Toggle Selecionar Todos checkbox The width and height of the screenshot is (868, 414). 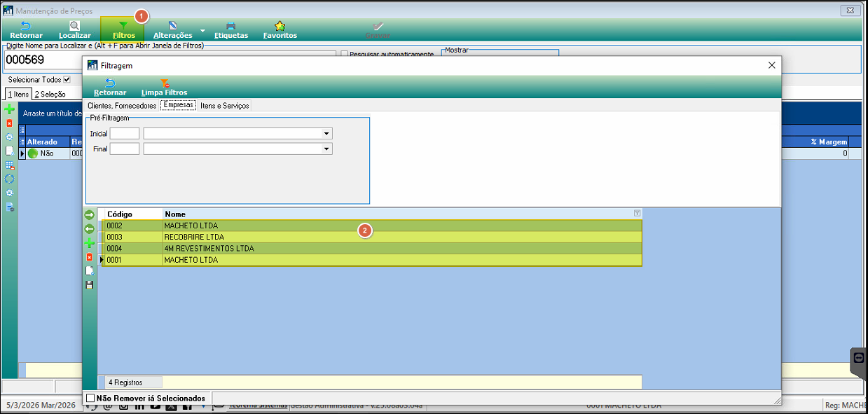[67, 80]
